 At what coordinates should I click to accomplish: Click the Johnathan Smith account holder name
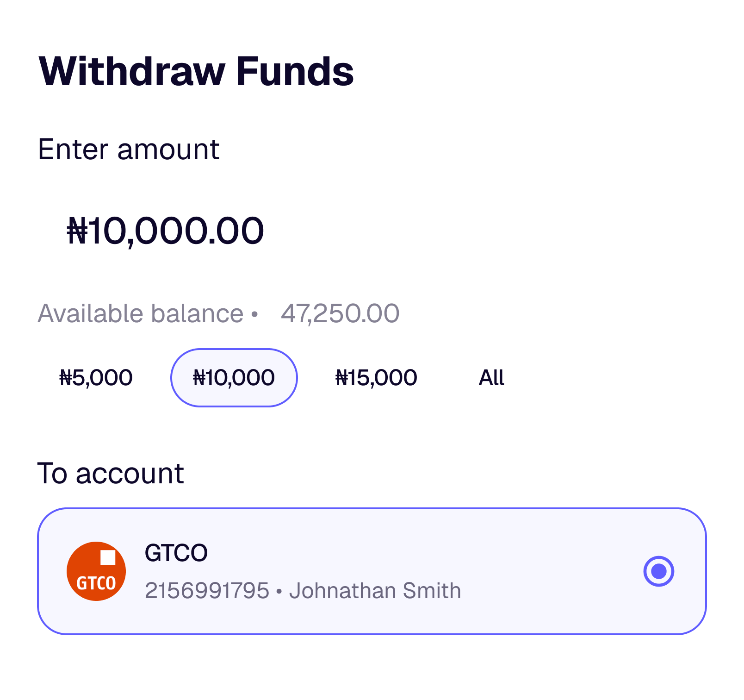point(375,591)
